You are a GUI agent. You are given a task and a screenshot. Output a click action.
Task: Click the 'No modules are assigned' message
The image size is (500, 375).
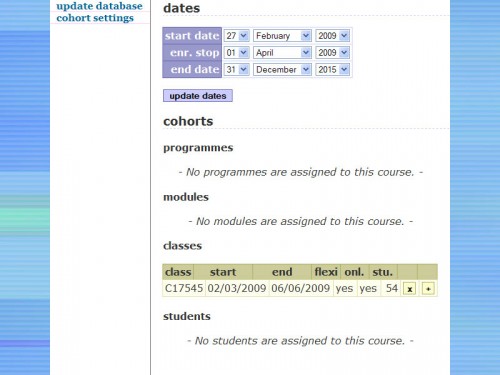[x=301, y=221]
